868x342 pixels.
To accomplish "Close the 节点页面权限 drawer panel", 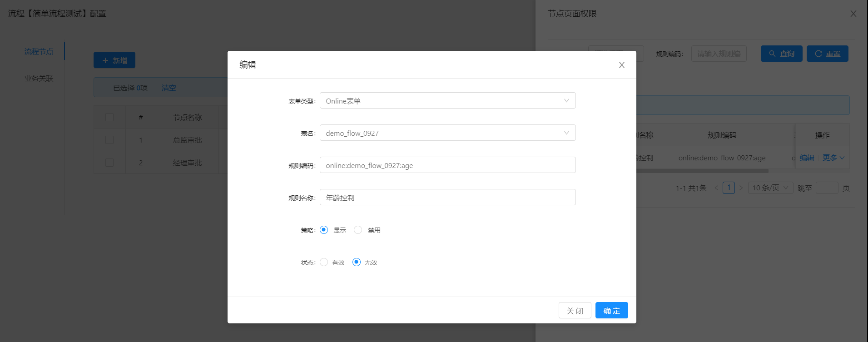I will click(x=853, y=14).
